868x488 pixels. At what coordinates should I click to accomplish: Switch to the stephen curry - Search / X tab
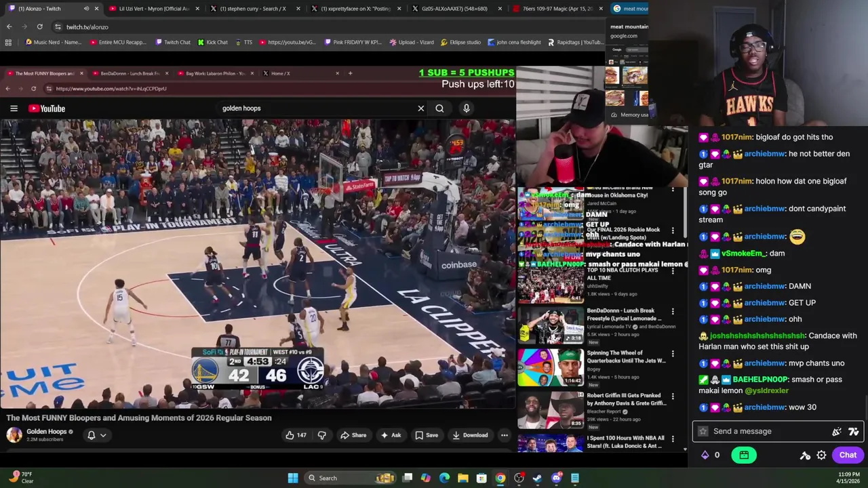(255, 9)
